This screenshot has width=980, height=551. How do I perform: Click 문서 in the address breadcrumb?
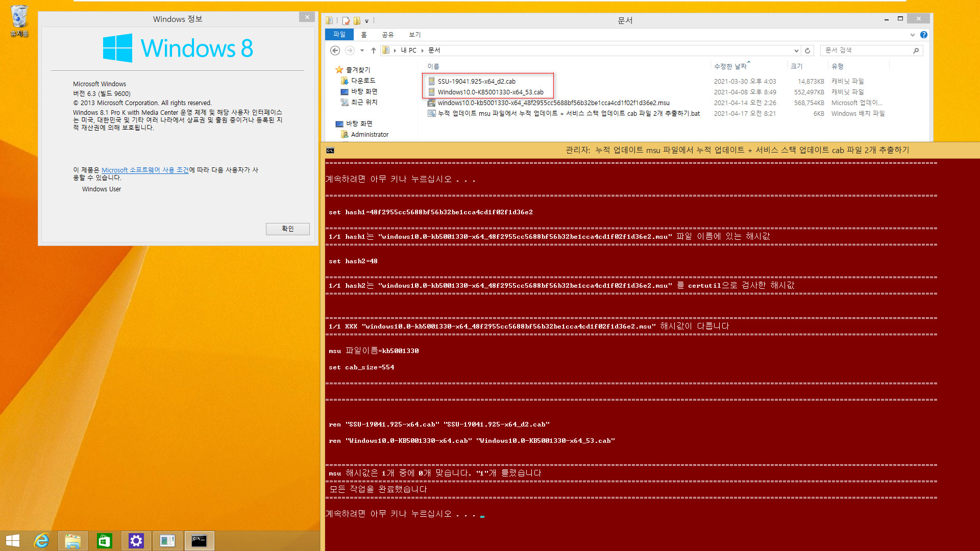[434, 51]
